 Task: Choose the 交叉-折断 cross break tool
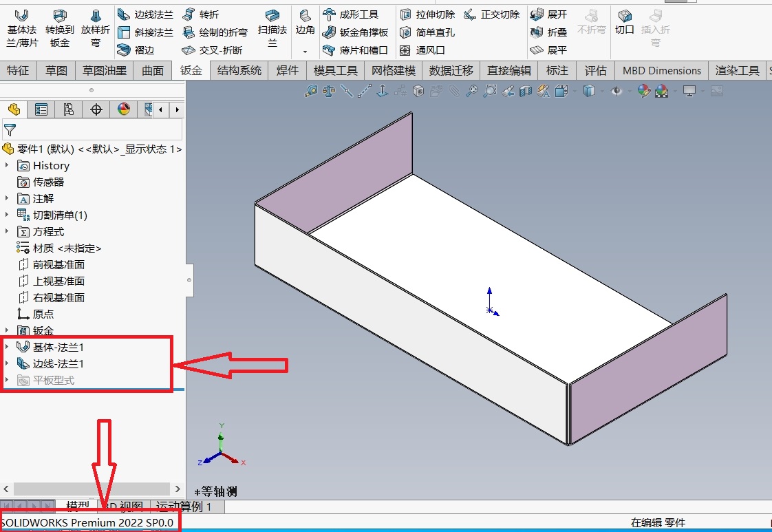212,50
